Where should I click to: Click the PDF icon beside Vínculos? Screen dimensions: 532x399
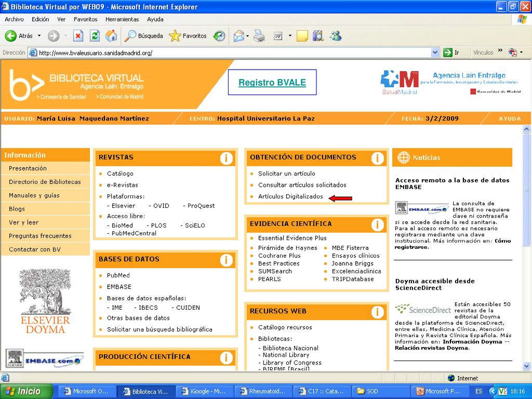513,52
